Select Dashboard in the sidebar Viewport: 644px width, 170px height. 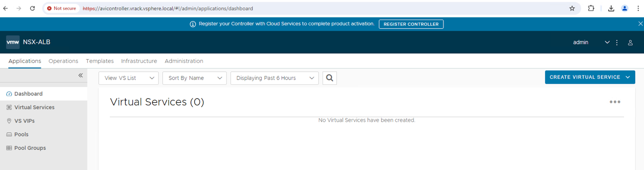(x=43, y=94)
